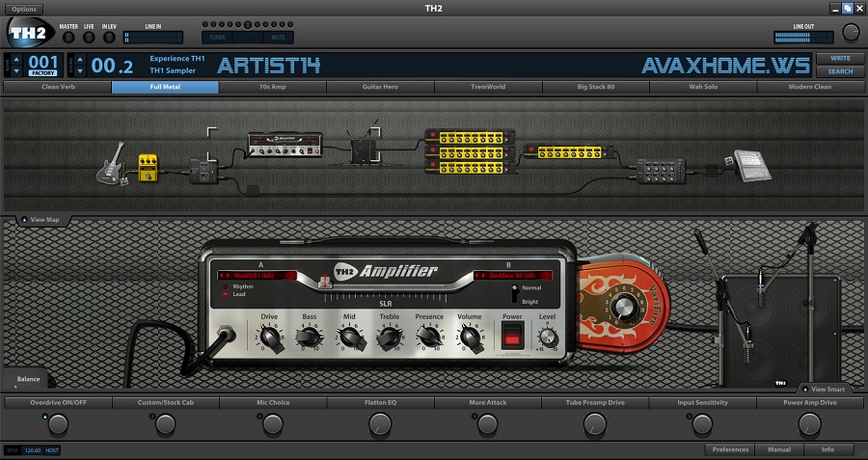Click the large 4x12 cabinet with microphones
Image resolution: width=868 pixels, height=460 pixels.
click(x=780, y=331)
